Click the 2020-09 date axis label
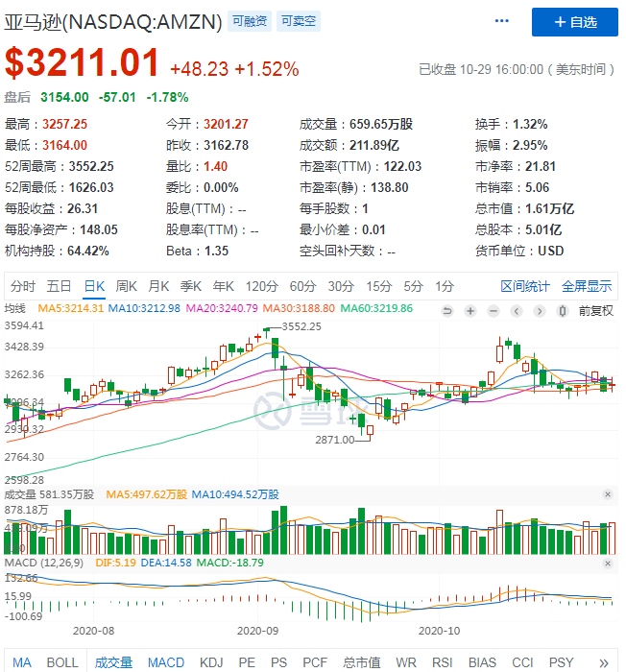This screenshot has width=626, height=672. click(x=257, y=631)
